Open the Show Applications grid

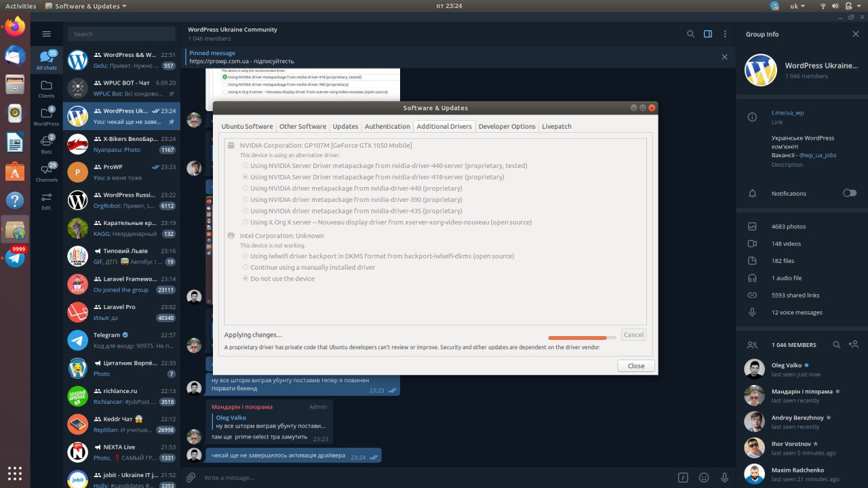[15, 473]
